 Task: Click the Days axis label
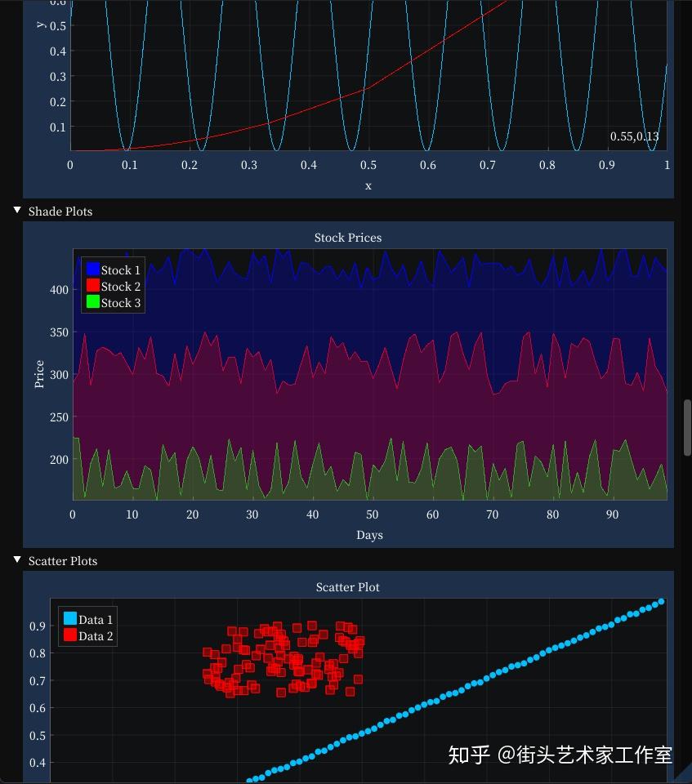(369, 535)
